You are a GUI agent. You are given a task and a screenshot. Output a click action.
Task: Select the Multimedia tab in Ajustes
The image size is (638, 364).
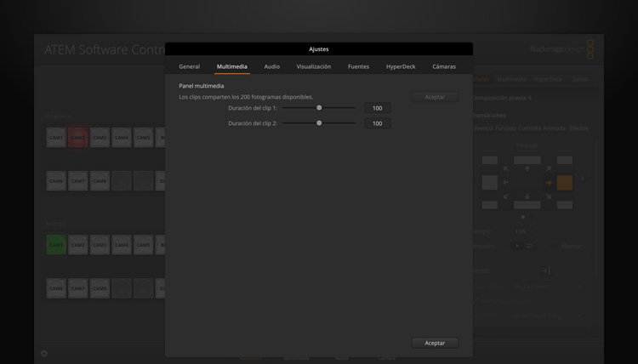click(x=232, y=66)
